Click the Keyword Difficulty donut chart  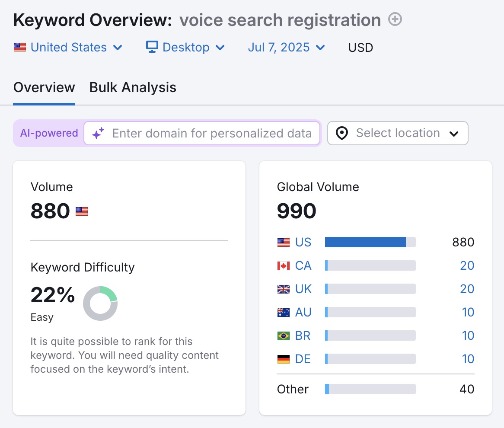(x=100, y=304)
